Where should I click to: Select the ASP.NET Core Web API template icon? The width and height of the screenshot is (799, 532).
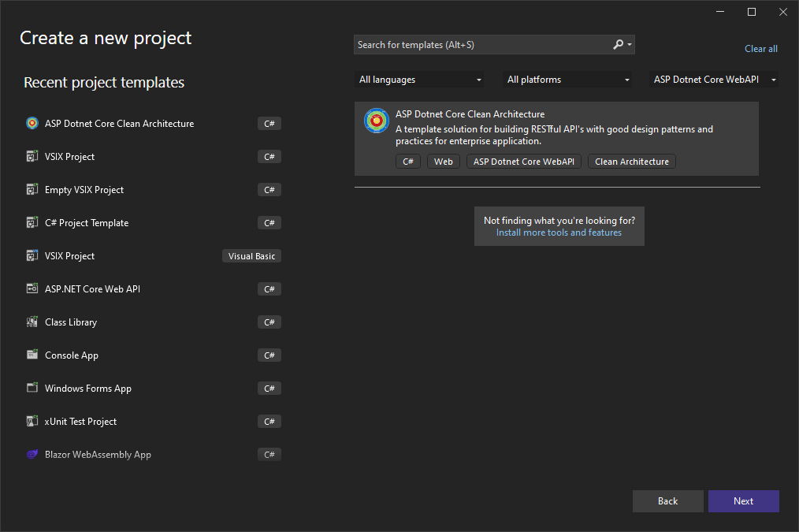click(x=32, y=288)
